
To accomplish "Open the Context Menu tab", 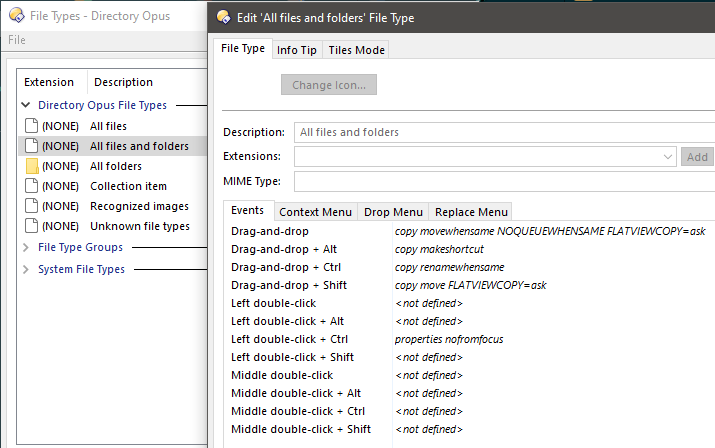I will tap(316, 212).
